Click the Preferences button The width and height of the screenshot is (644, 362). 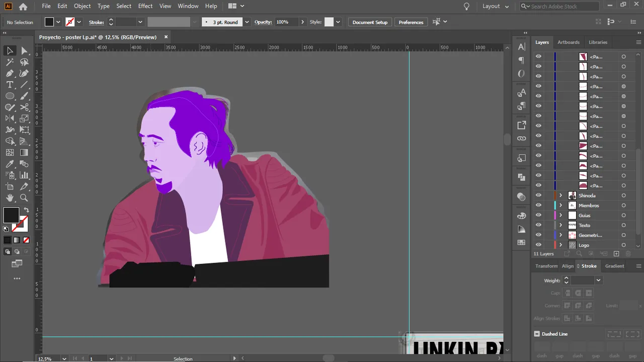411,22
